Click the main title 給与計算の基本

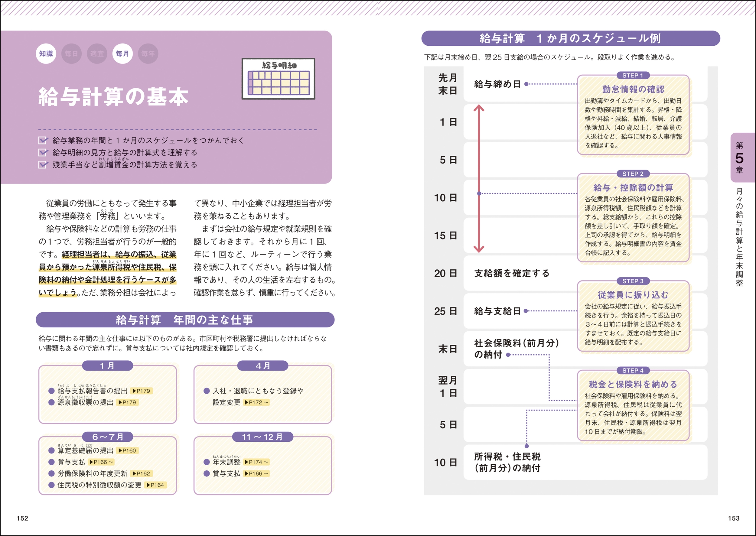point(113,97)
